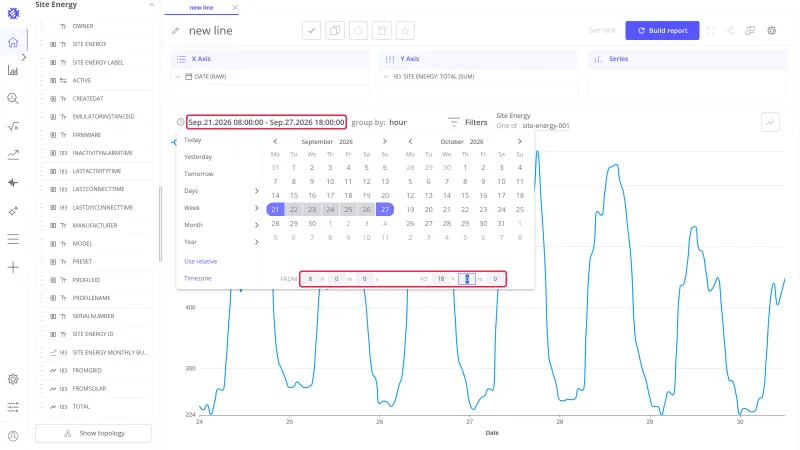The image size is (800, 450).
Task: Click the pencil edit icon beside title
Action: point(176,31)
